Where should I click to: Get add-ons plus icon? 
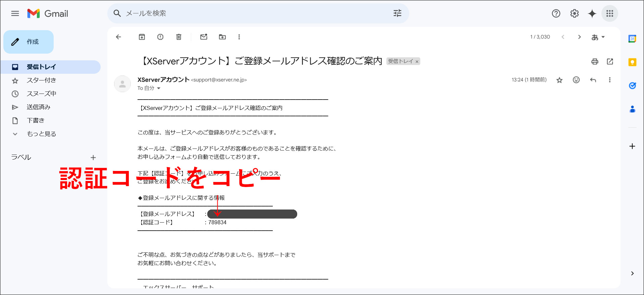(x=632, y=146)
